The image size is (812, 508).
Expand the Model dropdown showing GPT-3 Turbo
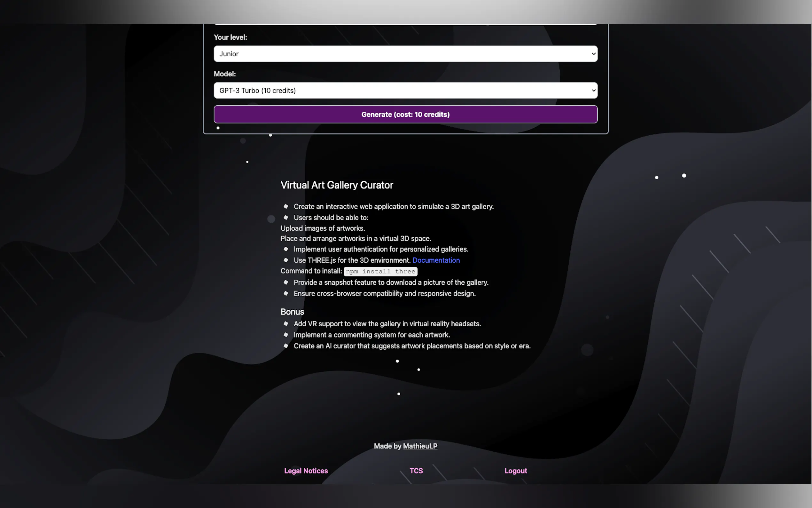pyautogui.click(x=405, y=91)
